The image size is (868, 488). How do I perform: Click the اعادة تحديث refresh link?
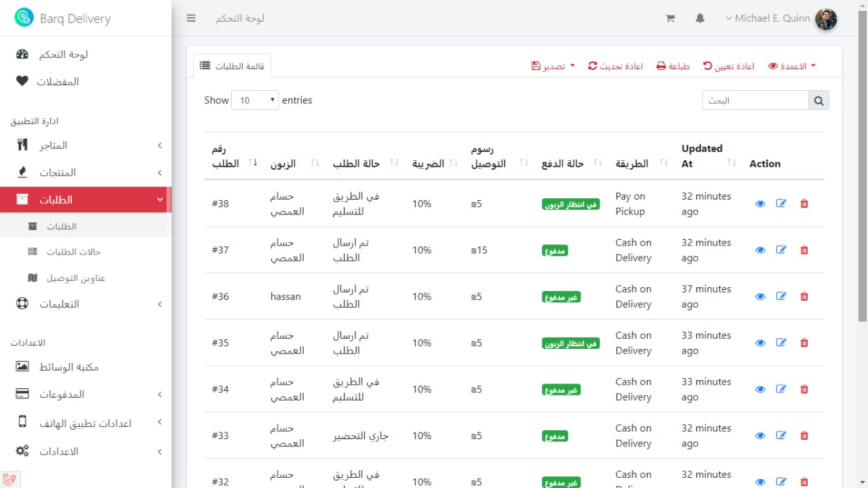click(x=616, y=66)
